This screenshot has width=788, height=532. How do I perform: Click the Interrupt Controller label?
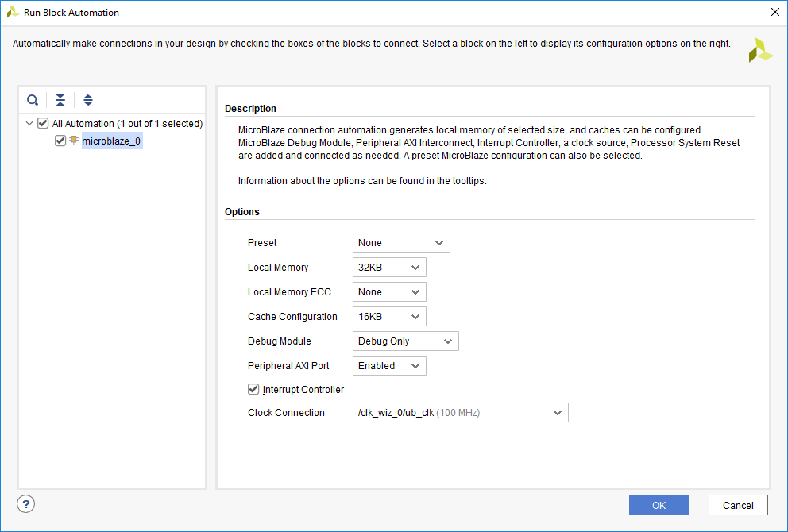click(303, 389)
